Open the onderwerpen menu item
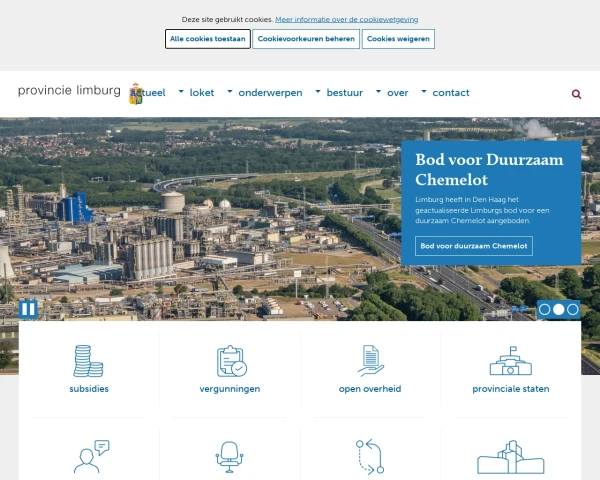The height and width of the screenshot is (480, 600). (270, 93)
